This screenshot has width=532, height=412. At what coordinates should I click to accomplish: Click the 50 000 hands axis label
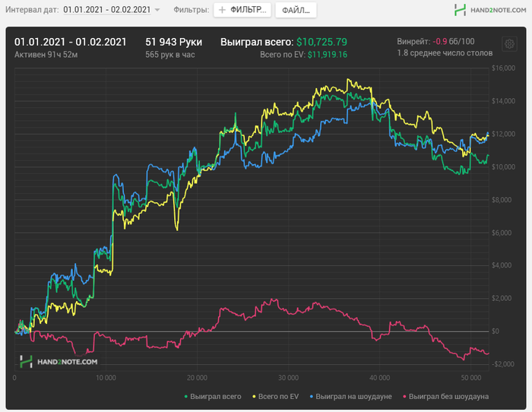pos(471,378)
